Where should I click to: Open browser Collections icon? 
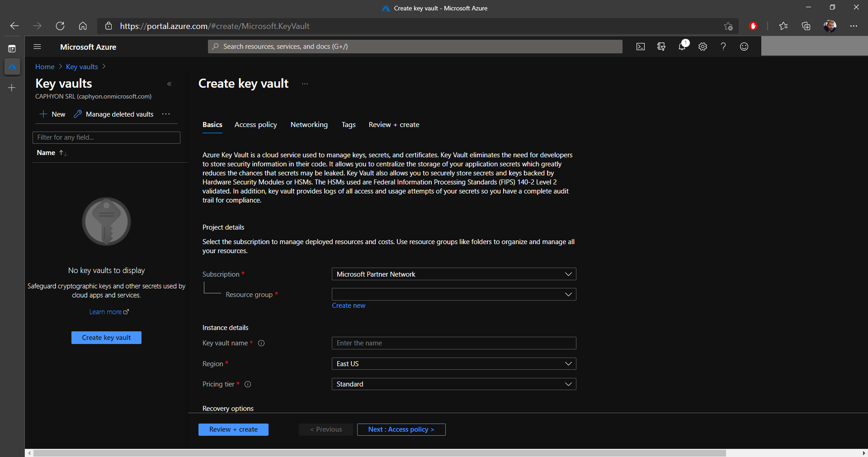pos(806,26)
